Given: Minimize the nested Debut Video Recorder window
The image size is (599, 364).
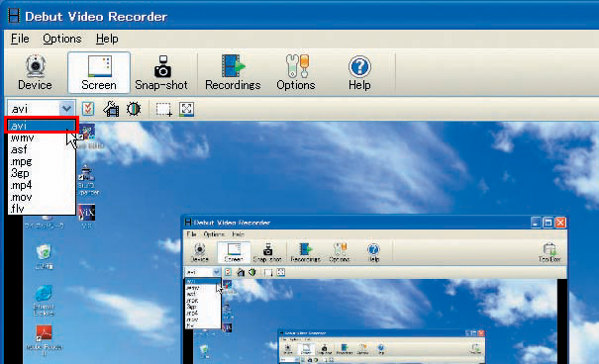Looking at the screenshot, I should click(x=536, y=223).
